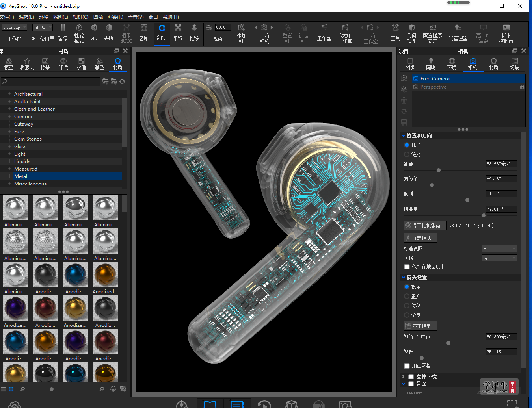Switch to project 图像 image tab
This screenshot has height=408, width=532.
pos(410,64)
